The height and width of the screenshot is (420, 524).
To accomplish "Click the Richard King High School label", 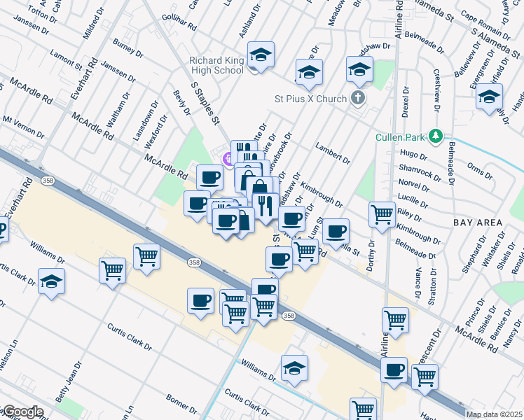I will tap(216, 66).
